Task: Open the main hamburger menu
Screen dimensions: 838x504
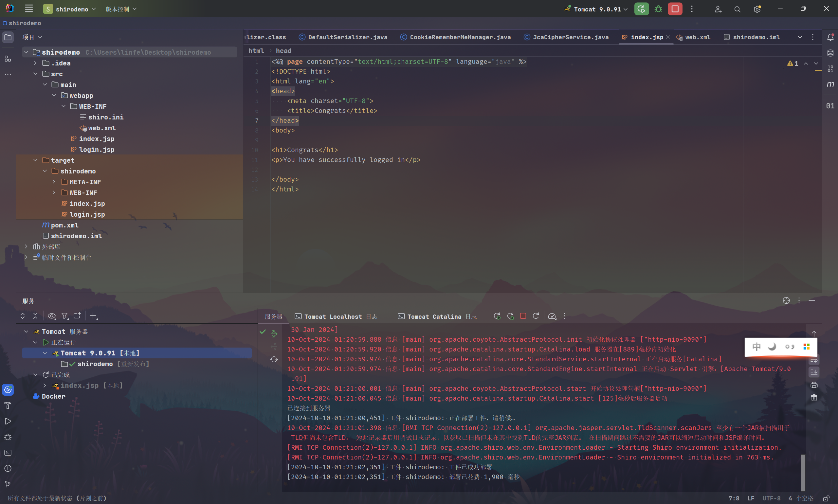Action: click(x=28, y=9)
